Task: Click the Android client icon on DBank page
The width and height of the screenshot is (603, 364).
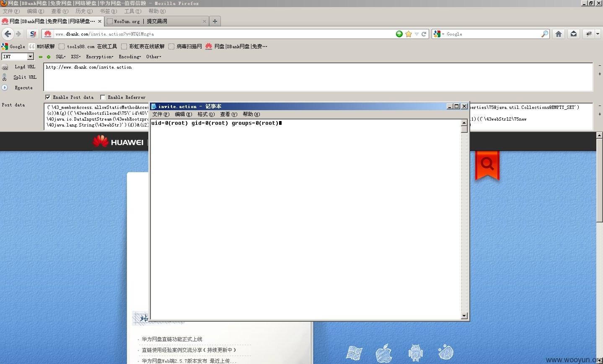Action: [x=415, y=353]
